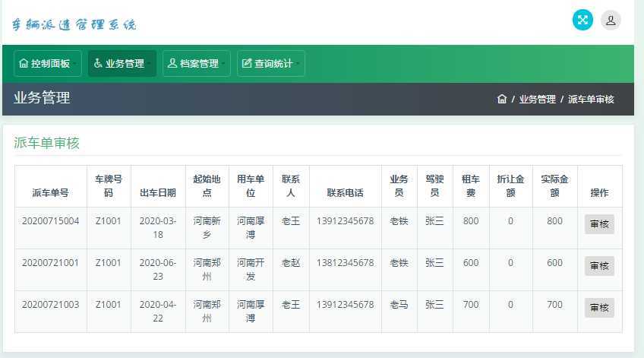Click the 折让金额 column header
644x358 pixels.
coord(510,185)
